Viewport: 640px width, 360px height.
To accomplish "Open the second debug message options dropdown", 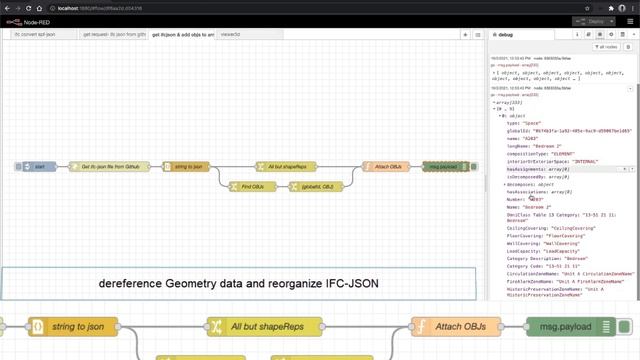I will pyautogui.click(x=630, y=89).
